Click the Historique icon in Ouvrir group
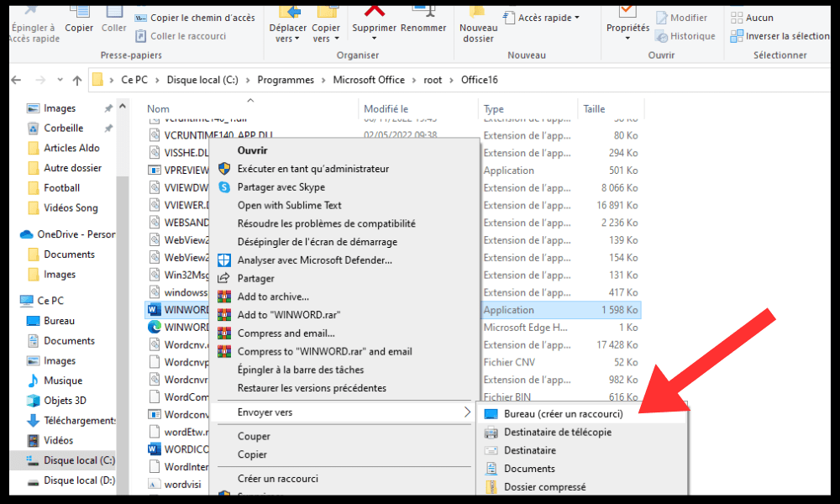This screenshot has height=504, width=840. pos(662,36)
